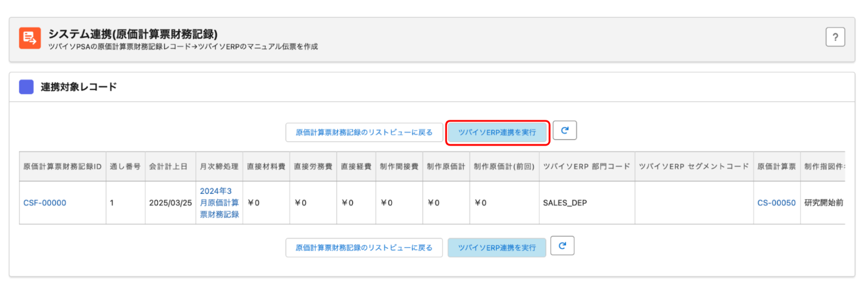Run lower ツバイソERP連携を実行 button
868x298 pixels.
(497, 248)
